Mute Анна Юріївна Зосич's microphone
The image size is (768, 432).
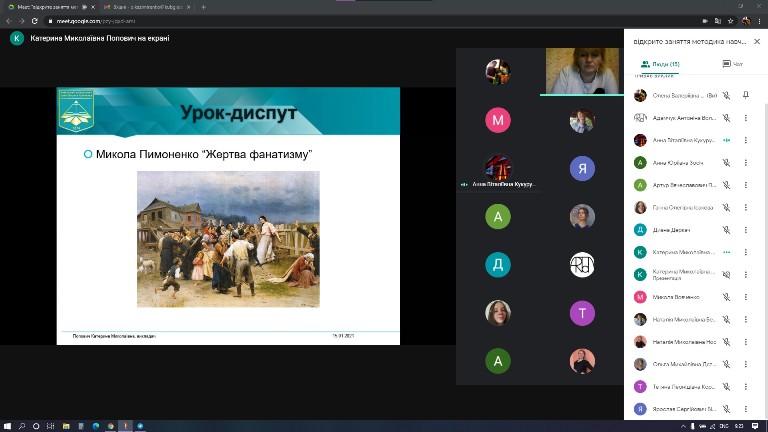click(726, 163)
